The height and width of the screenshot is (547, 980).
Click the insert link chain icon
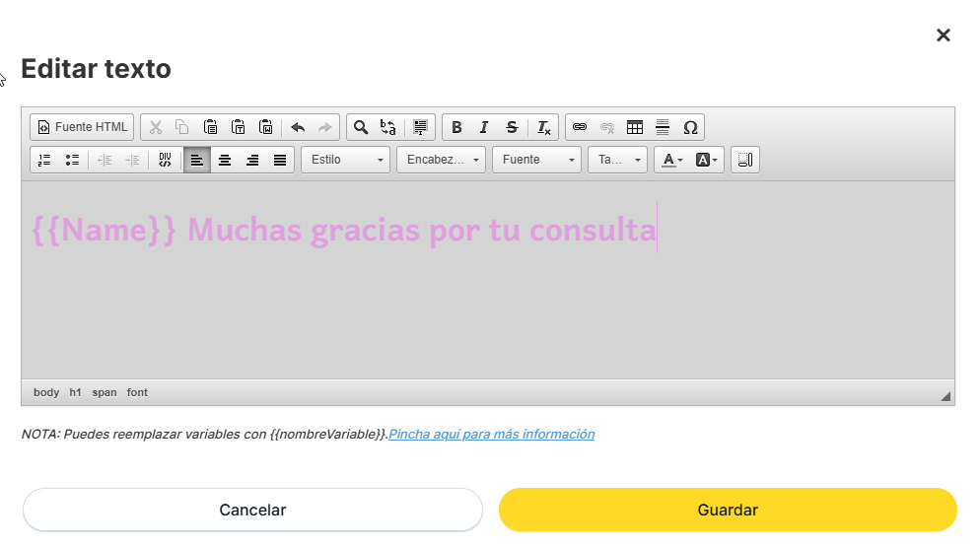tap(580, 127)
